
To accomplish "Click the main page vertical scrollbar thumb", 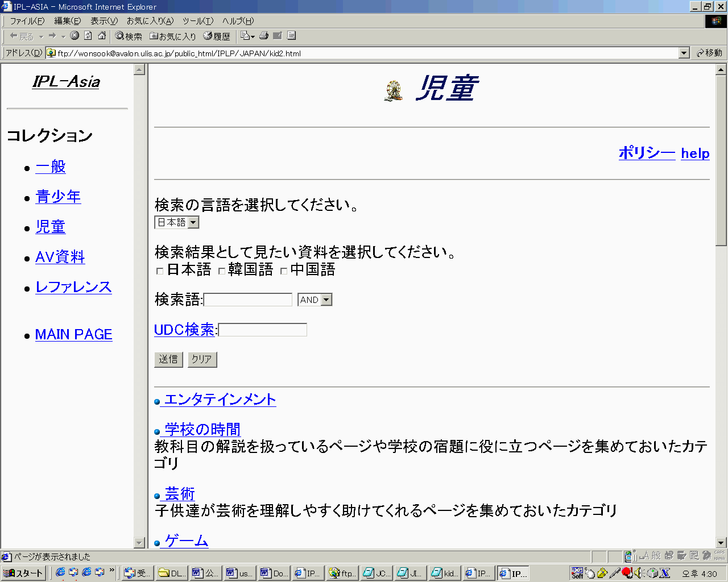I will (721, 159).
